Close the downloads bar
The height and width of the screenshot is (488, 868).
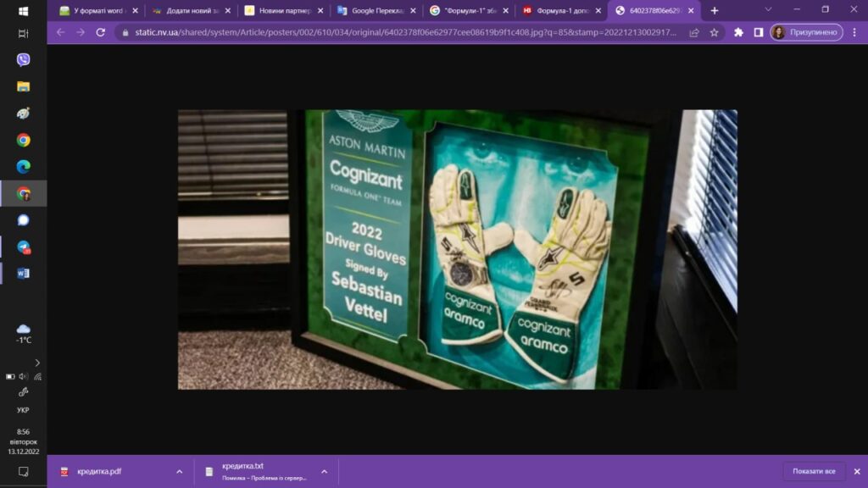pos(856,472)
